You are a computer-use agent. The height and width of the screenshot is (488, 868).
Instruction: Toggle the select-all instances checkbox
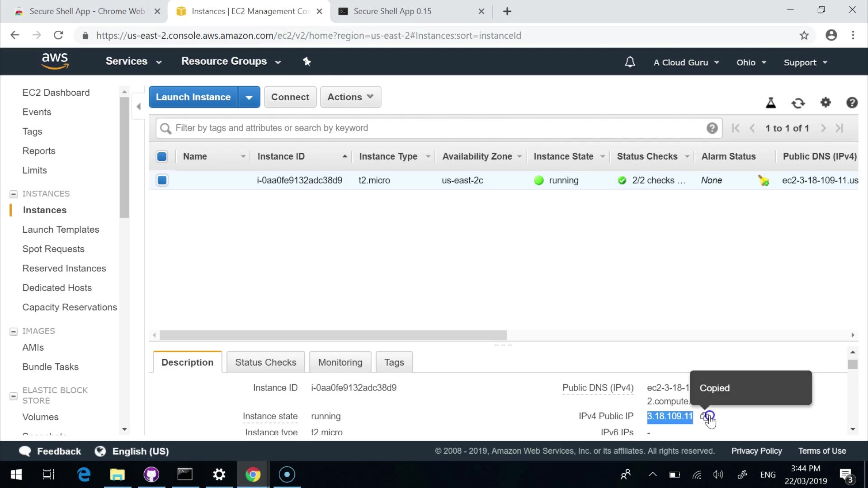[162, 156]
